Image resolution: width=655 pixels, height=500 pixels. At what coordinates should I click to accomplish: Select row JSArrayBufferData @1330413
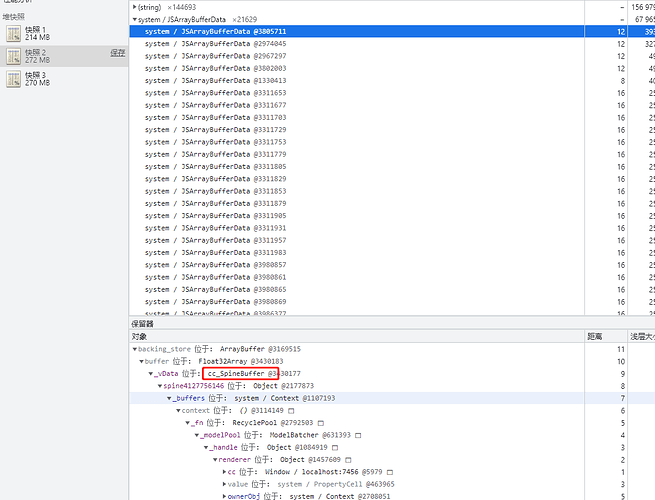[392, 81]
